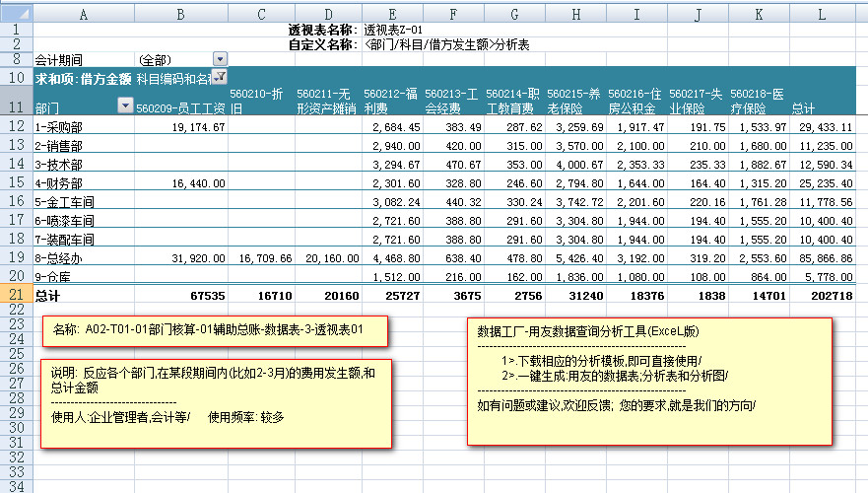Select row 21 header for totals
Image resolution: width=868 pixels, height=493 pixels.
tap(16, 295)
